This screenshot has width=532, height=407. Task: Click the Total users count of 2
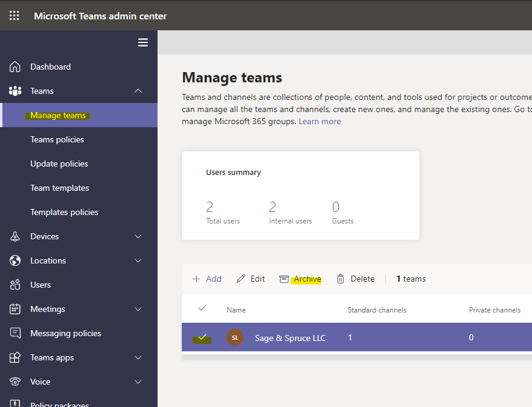pos(210,207)
